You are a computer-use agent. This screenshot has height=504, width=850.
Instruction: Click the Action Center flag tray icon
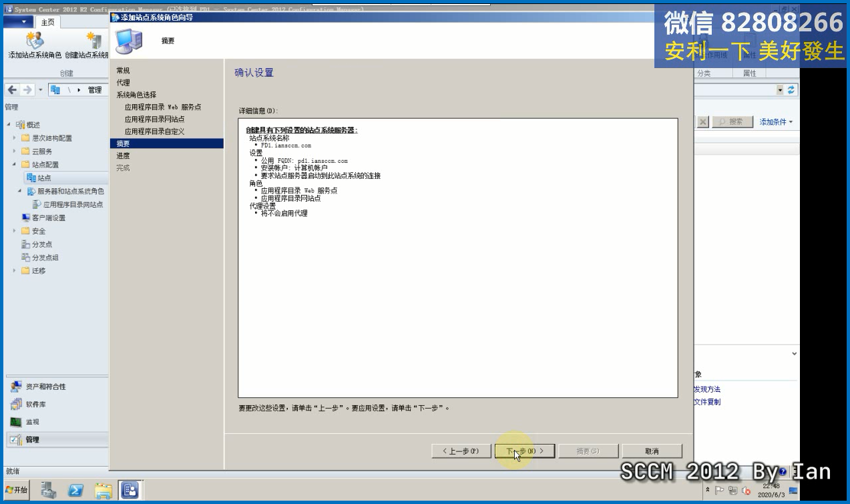pyautogui.click(x=720, y=491)
